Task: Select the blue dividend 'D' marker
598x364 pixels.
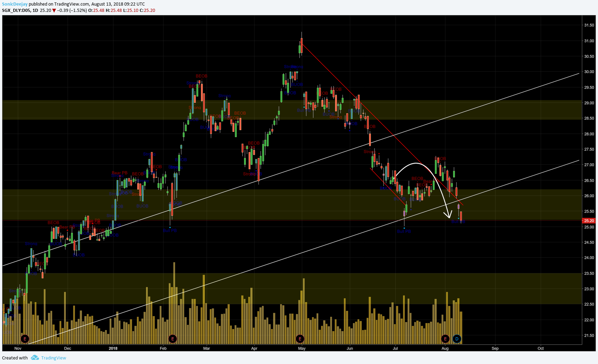Action: [457, 338]
